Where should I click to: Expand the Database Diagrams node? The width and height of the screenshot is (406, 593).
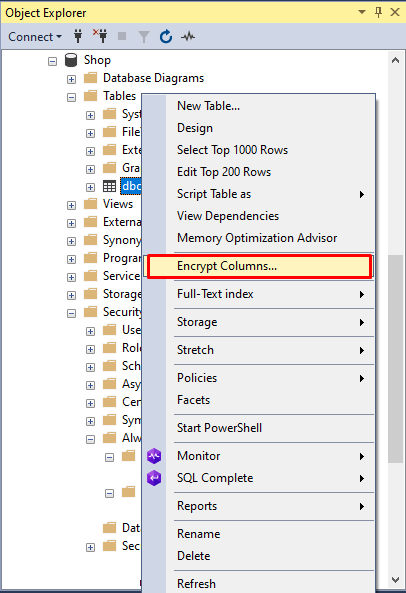(x=71, y=79)
